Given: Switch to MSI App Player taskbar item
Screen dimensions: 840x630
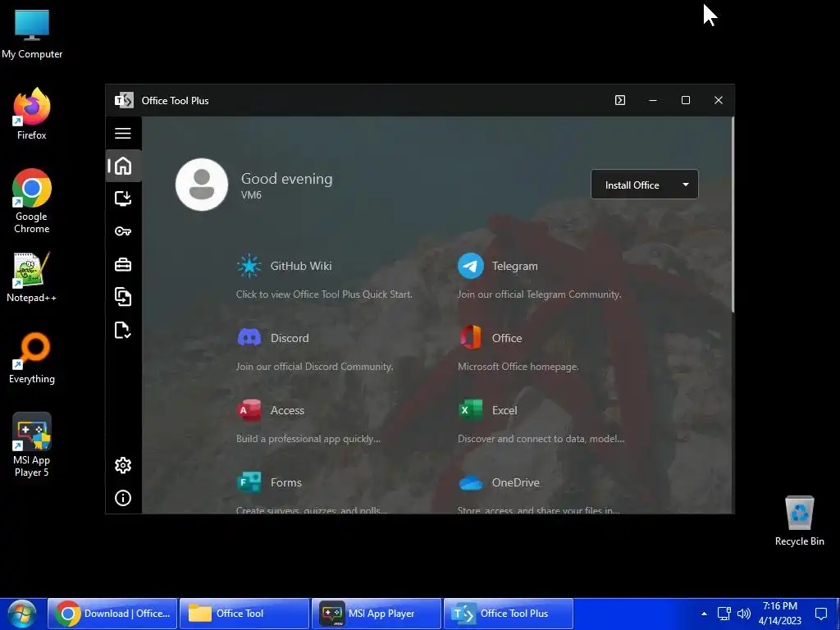Looking at the screenshot, I should coord(377,614).
